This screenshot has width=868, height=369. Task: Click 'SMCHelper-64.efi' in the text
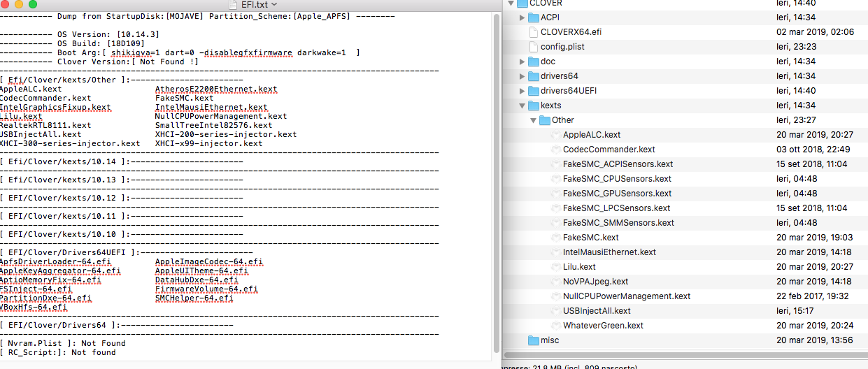[x=194, y=298]
